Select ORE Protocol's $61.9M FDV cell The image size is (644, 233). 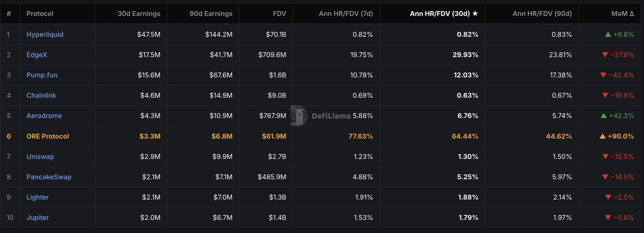266,136
